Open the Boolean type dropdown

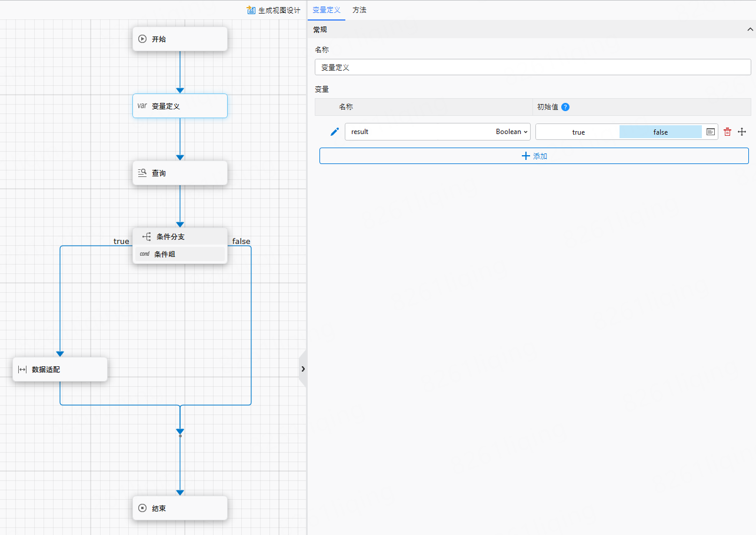(512, 132)
